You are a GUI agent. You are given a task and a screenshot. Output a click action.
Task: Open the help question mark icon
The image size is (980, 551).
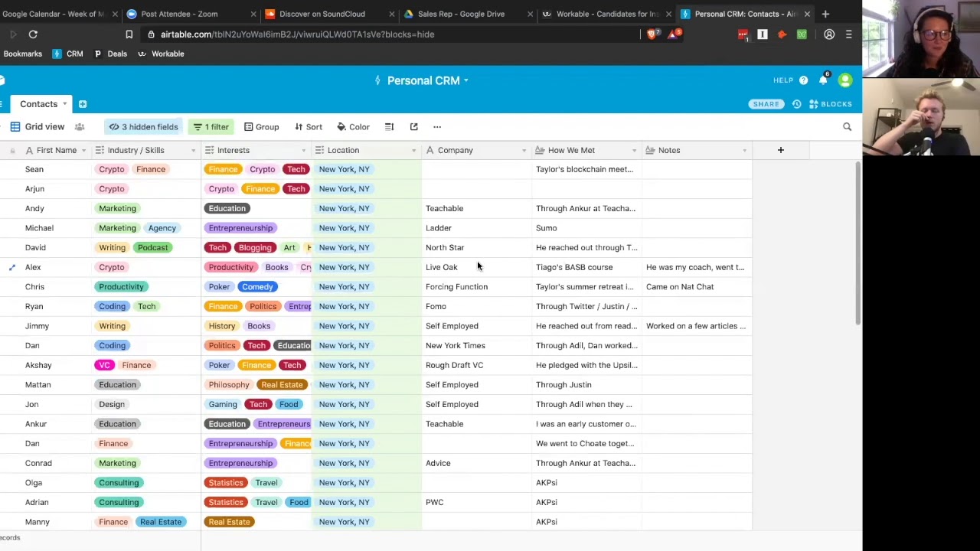coord(803,80)
